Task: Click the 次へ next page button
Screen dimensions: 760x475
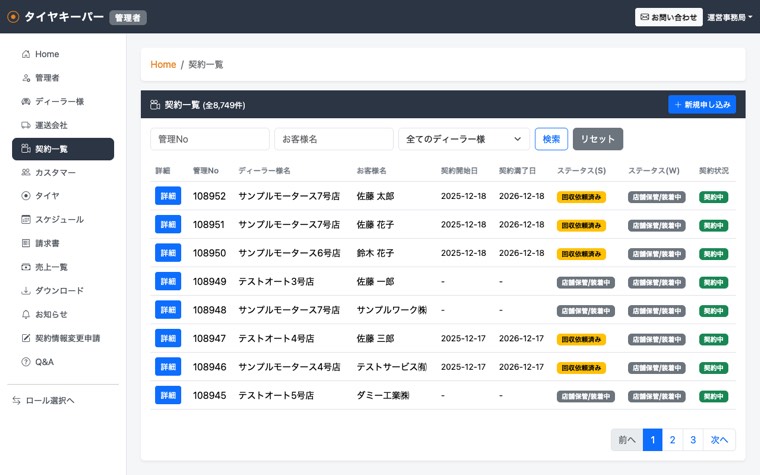Action: (x=719, y=440)
